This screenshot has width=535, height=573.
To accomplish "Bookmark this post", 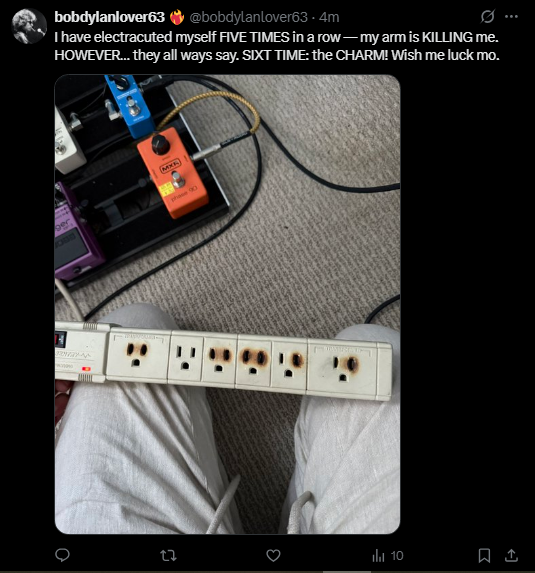I will (484, 555).
